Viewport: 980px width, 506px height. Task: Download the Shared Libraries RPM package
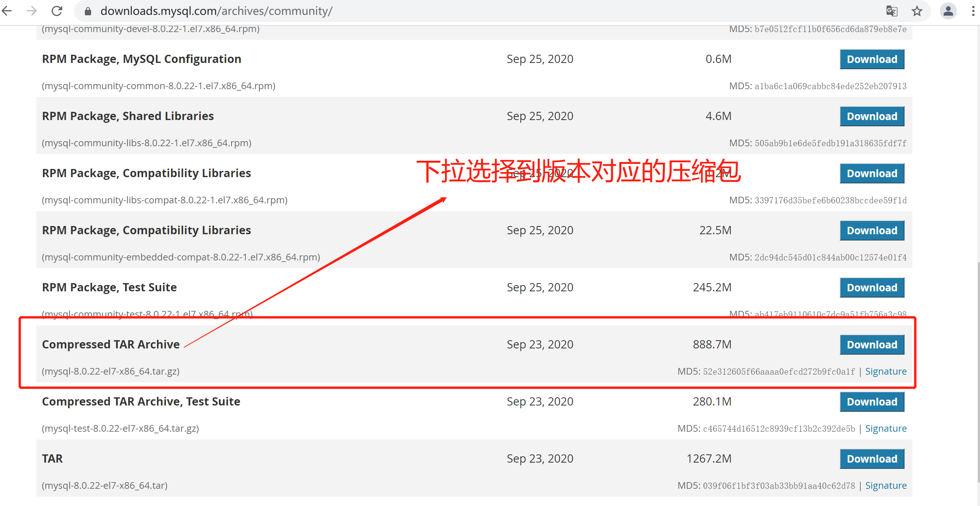click(x=872, y=117)
